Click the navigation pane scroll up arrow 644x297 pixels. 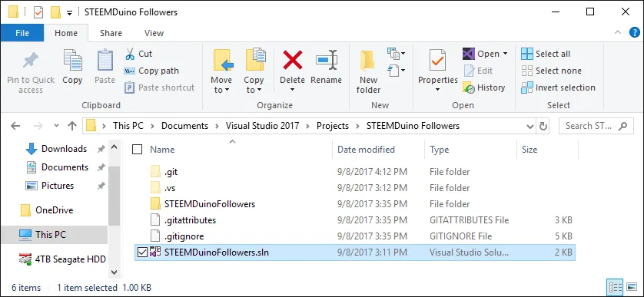[x=115, y=147]
